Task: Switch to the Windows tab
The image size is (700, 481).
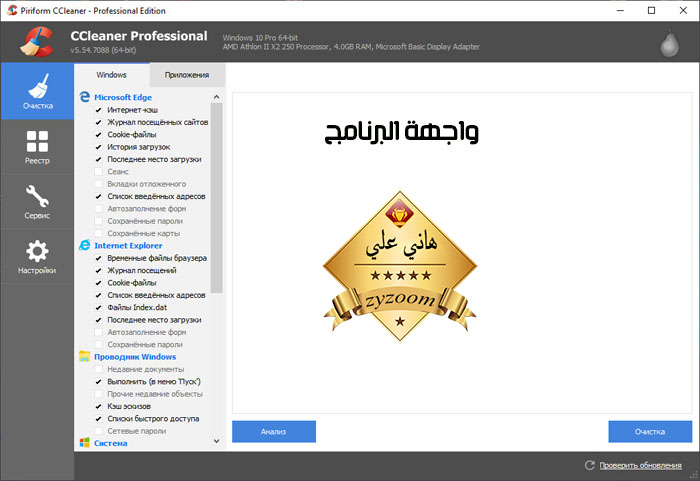Action: (112, 75)
